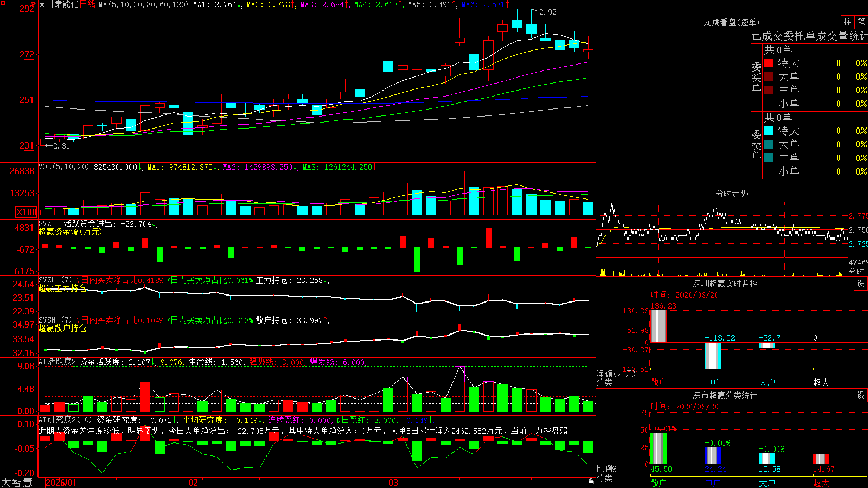This screenshot has height=488, width=868.
Task: Open 设 settings for 深圳超赢实时监控
Action: click(x=861, y=284)
